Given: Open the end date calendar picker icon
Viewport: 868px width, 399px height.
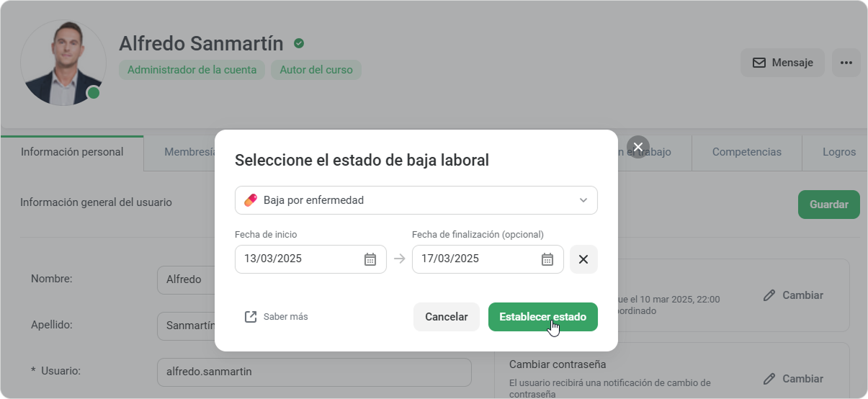Looking at the screenshot, I should (x=547, y=259).
